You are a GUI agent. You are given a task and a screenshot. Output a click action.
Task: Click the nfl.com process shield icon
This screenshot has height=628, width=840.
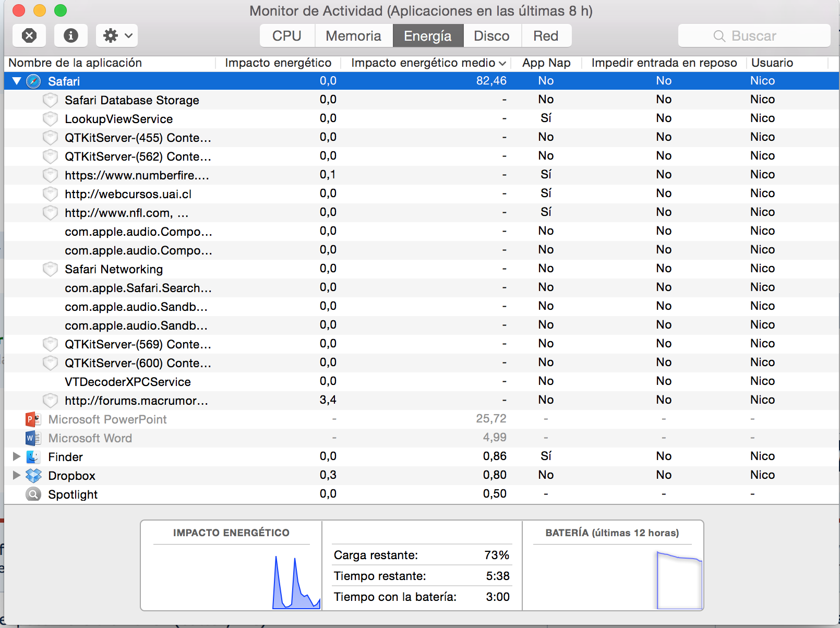click(x=50, y=213)
